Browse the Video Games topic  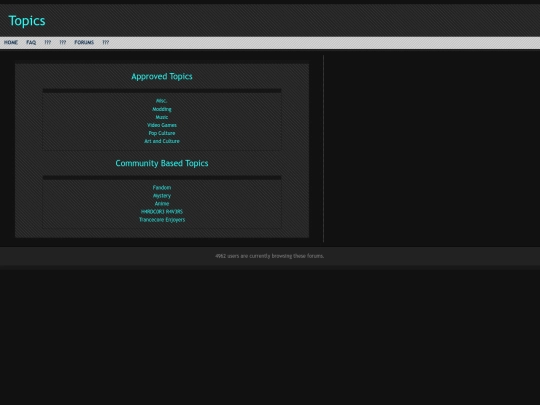point(162,125)
